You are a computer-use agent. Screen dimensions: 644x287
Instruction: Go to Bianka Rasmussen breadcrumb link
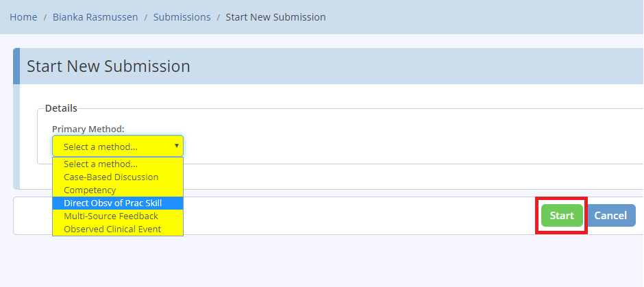coord(95,17)
